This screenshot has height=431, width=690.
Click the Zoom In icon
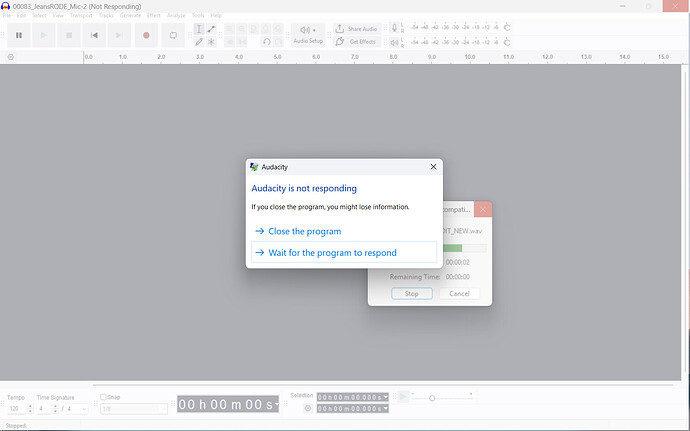click(230, 29)
